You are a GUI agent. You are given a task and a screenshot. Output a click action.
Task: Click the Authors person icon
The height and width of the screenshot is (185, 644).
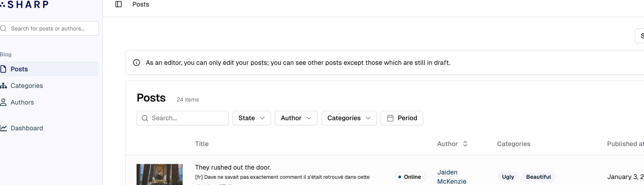click(x=3, y=102)
